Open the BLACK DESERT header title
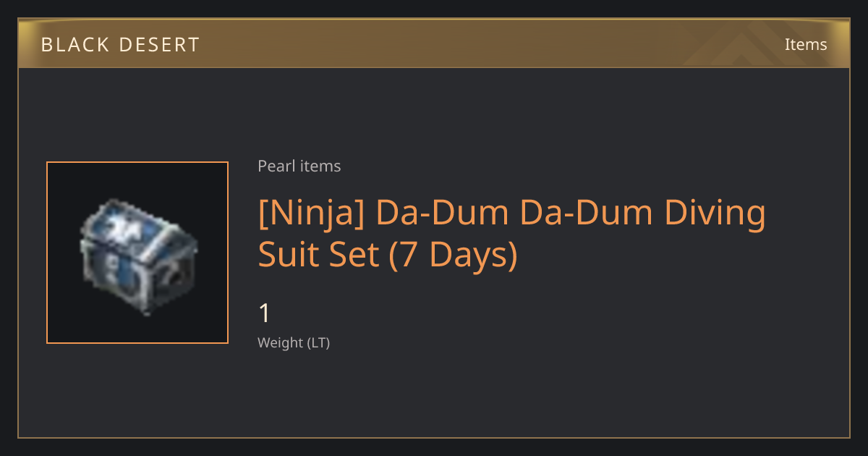 pos(120,45)
